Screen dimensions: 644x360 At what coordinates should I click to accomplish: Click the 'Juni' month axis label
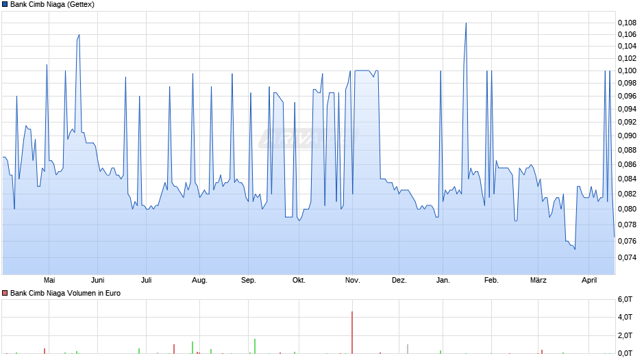(x=98, y=280)
